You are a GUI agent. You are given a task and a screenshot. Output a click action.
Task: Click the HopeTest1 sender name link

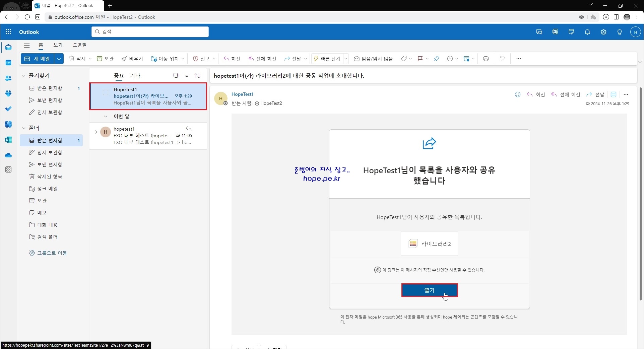click(243, 94)
